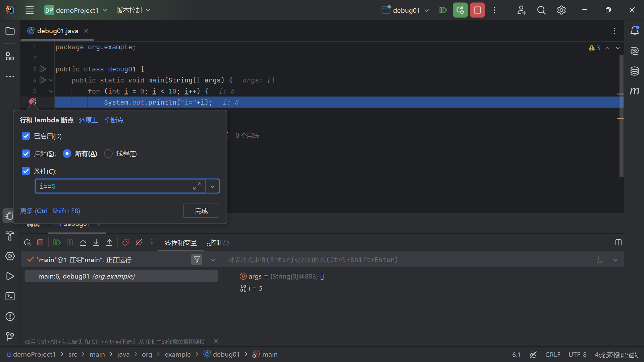Select the 所有 radio option

pyautogui.click(x=67, y=154)
